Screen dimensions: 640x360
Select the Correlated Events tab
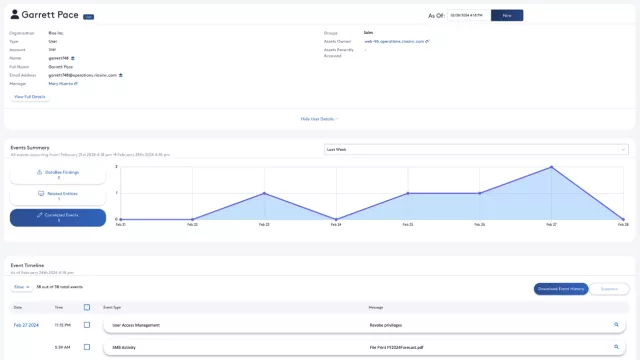[x=58, y=218]
